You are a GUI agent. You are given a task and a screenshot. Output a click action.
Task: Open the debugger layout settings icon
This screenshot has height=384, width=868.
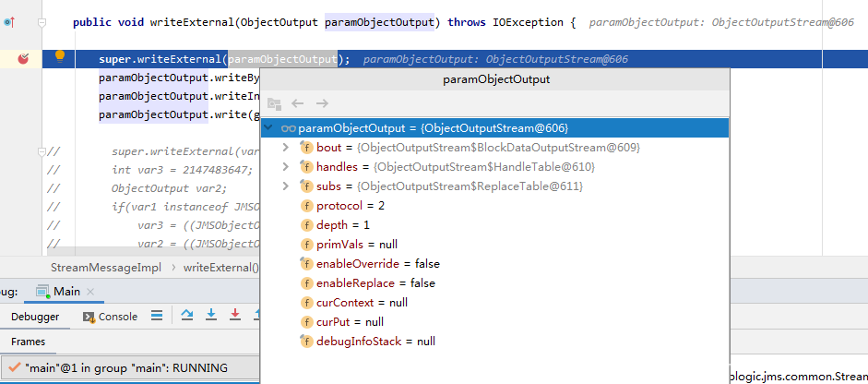coord(156,316)
